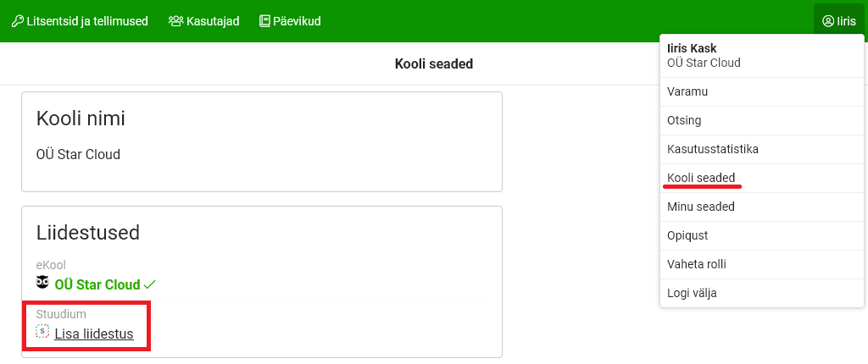868x364 pixels.
Task: Click the Stuudium logo icon
Action: point(42,332)
